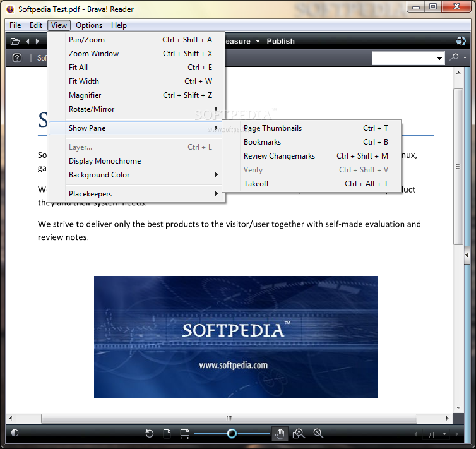Image resolution: width=476 pixels, height=449 pixels.
Task: Toggle Display Monochrome option
Action: coord(136,161)
